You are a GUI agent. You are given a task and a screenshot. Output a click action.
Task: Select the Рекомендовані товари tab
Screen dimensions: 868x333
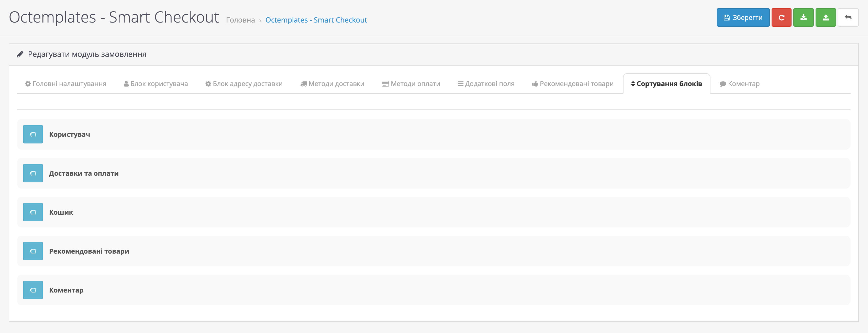click(573, 84)
